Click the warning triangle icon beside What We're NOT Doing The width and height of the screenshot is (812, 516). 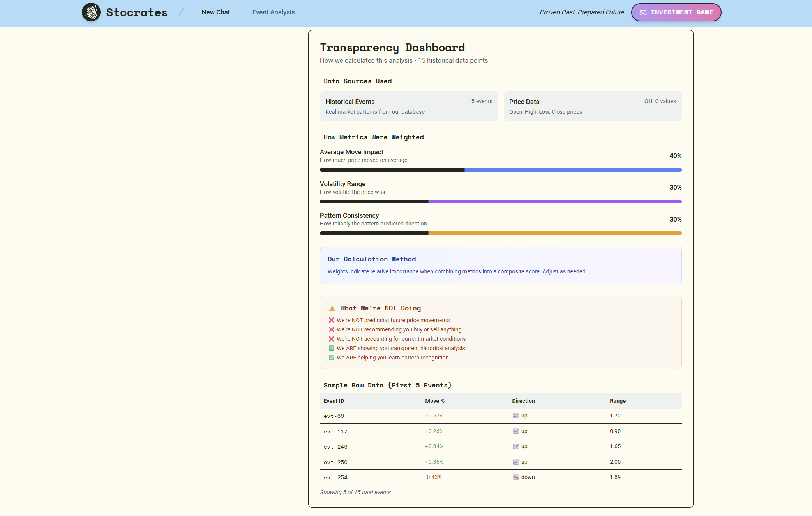(332, 308)
